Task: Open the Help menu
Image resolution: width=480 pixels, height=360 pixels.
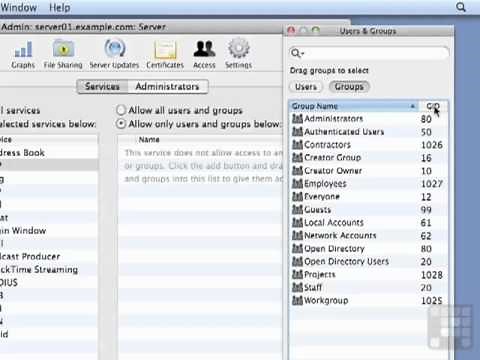Action: [60, 7]
